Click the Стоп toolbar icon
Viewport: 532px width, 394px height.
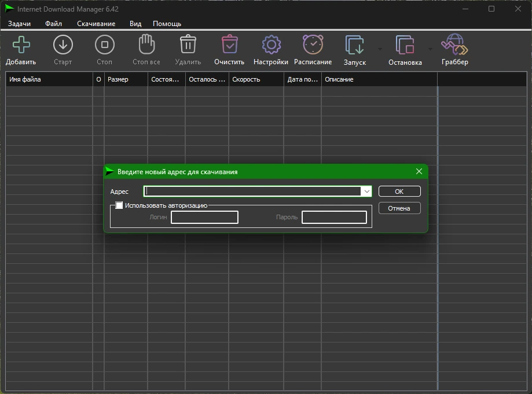[x=105, y=45]
